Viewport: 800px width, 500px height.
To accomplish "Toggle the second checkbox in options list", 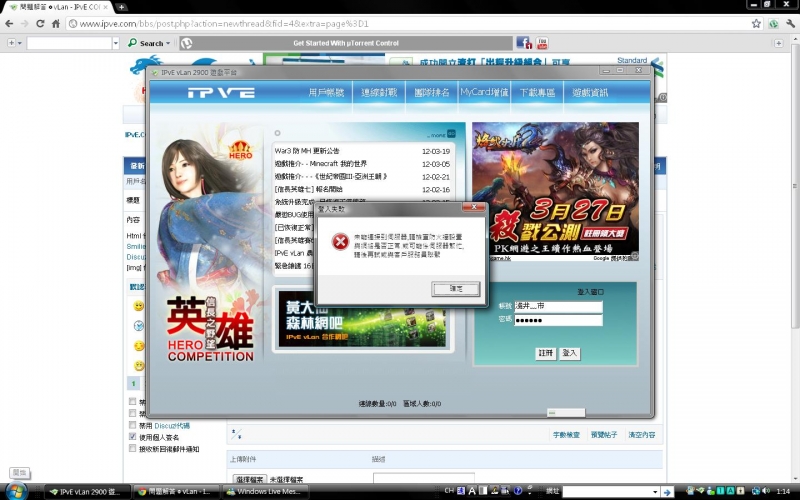I will (x=133, y=413).
